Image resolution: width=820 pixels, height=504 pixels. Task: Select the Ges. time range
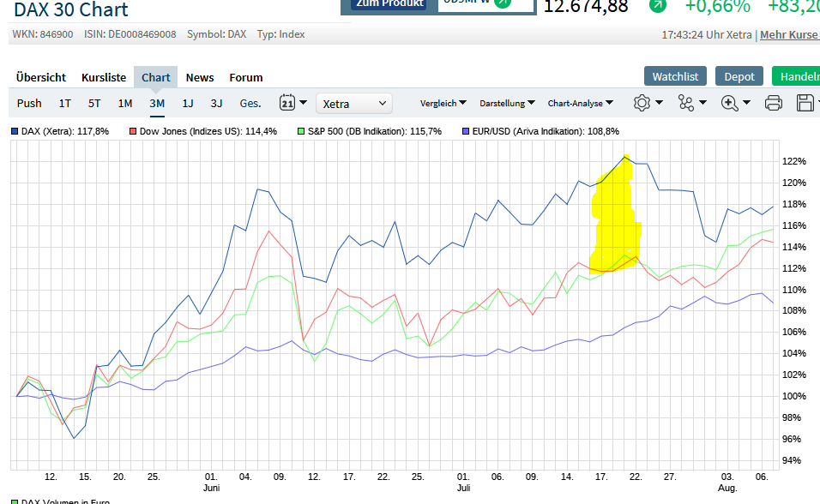250,103
